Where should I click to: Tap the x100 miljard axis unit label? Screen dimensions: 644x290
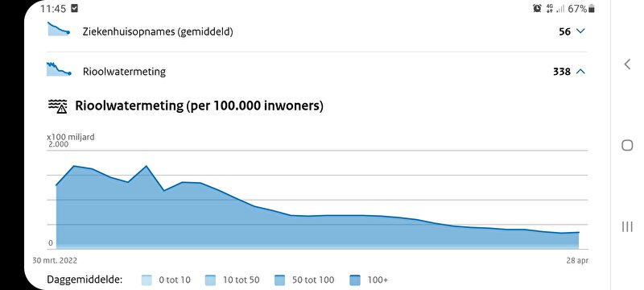(71, 137)
